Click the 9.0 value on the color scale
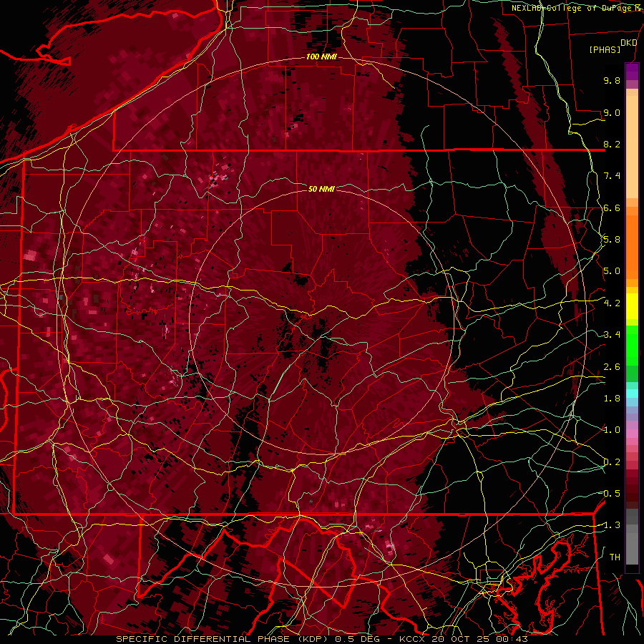 (612, 112)
